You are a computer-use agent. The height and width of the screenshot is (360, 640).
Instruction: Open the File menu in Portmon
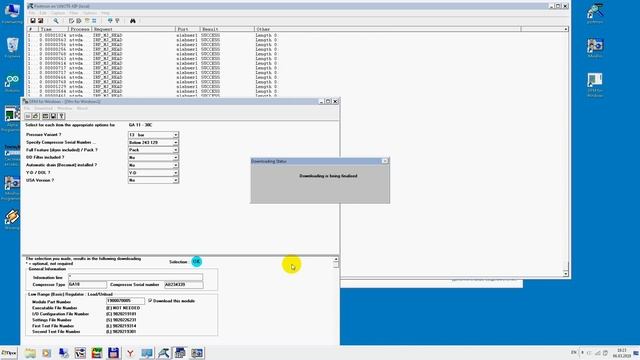(x=32, y=13)
